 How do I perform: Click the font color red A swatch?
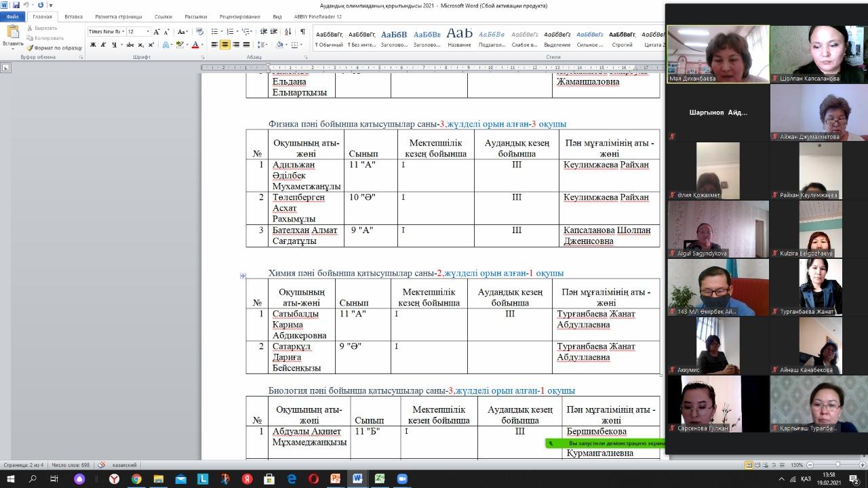195,45
